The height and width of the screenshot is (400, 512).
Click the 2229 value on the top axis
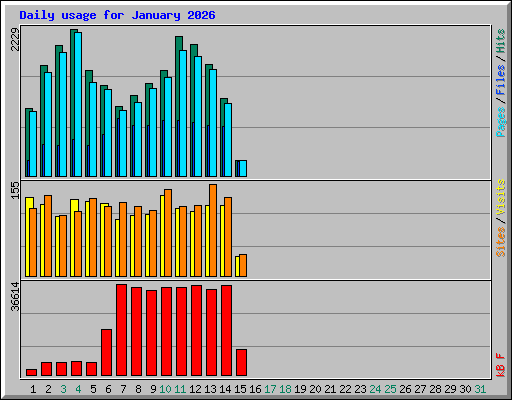tap(15, 40)
